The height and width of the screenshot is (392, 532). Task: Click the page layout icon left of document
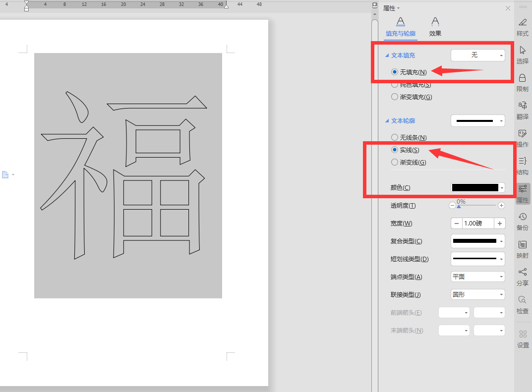pyautogui.click(x=5, y=174)
